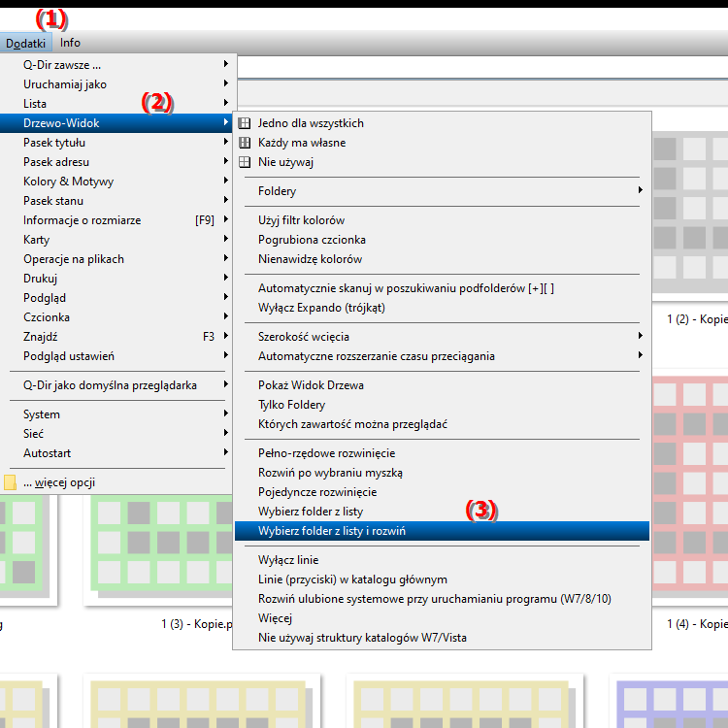Open the Znajdź F3 submenu
The width and height of the screenshot is (728, 728).
coord(116,337)
